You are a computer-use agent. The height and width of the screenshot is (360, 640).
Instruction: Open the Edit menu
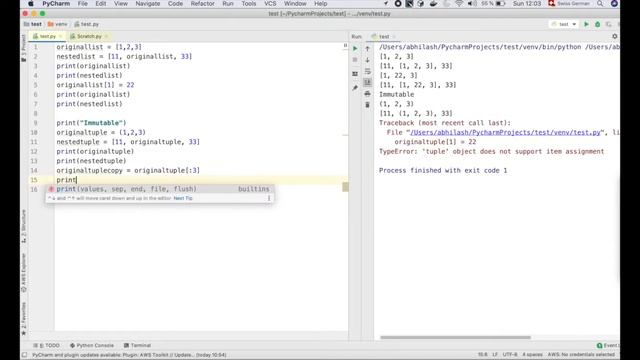pos(100,4)
